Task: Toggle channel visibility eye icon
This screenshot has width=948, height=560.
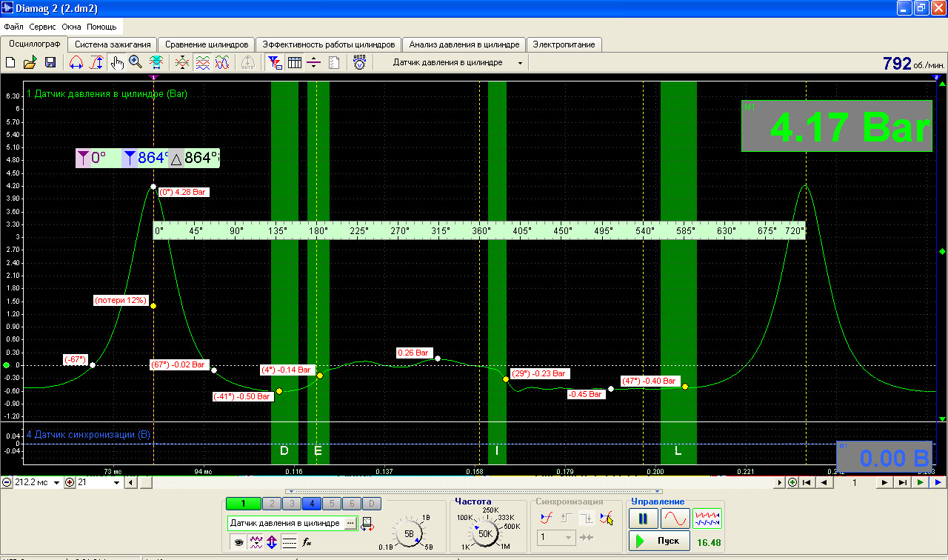Action: tap(238, 541)
